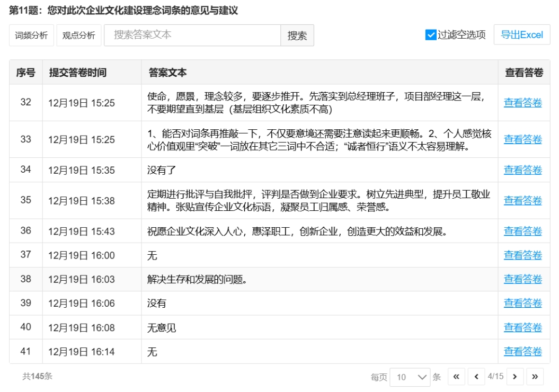This screenshot has height=392, width=559.
Task: Click the 提交答卷时间 column header
Action: (78, 73)
